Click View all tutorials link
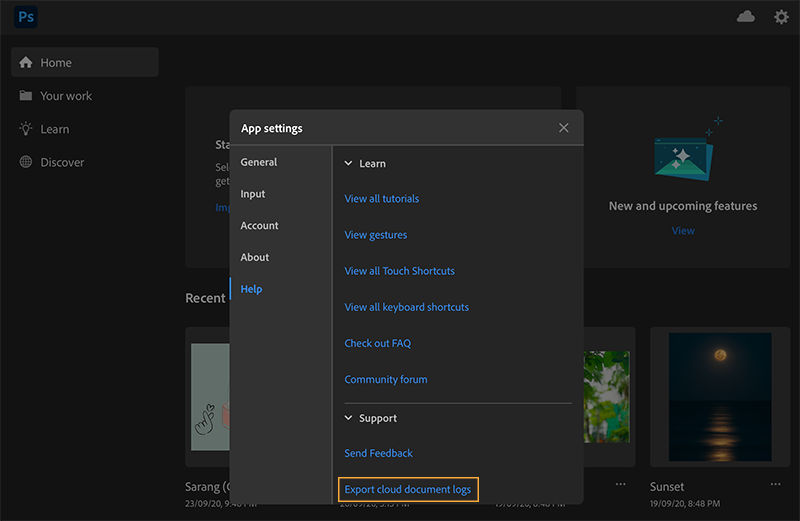This screenshot has height=521, width=800. click(x=382, y=199)
